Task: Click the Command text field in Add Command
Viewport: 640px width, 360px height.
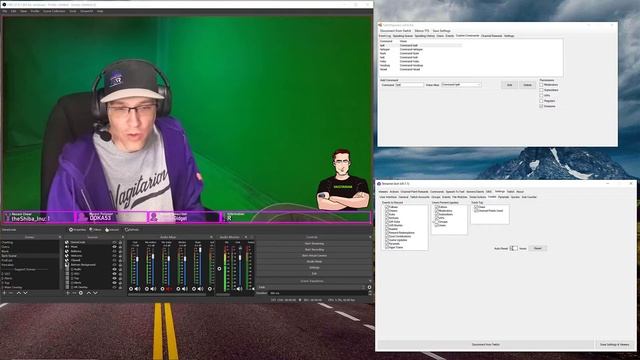Action: (x=409, y=85)
